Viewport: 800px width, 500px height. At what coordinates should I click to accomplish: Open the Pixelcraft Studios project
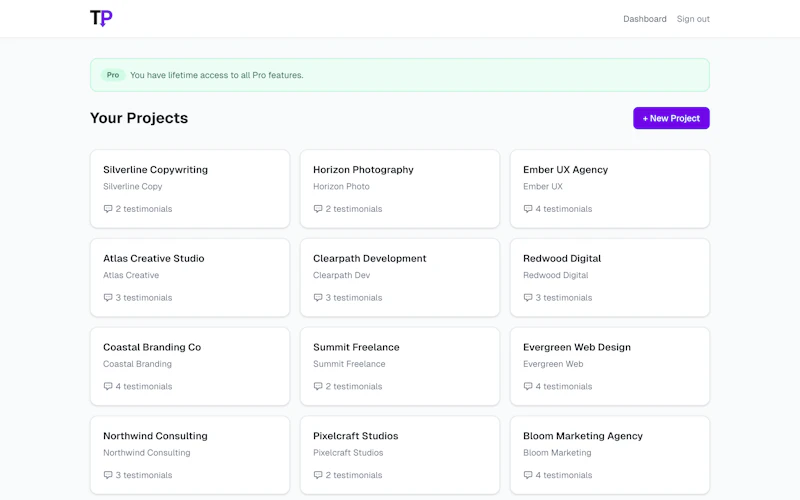point(399,455)
